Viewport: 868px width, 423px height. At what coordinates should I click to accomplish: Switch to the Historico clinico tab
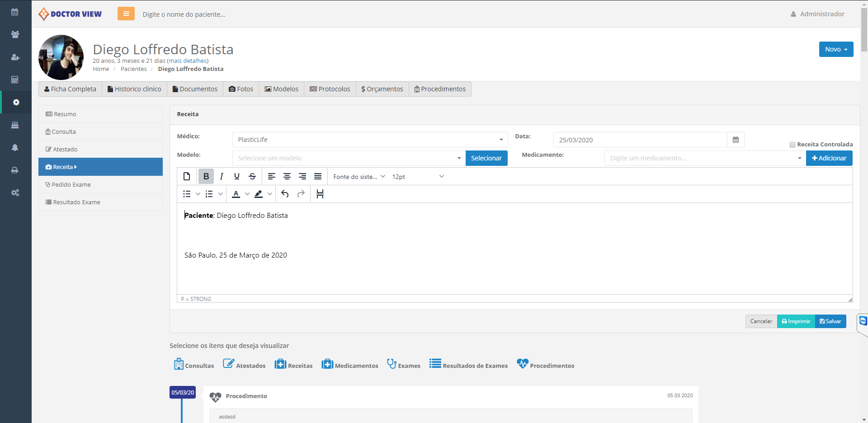pos(134,89)
